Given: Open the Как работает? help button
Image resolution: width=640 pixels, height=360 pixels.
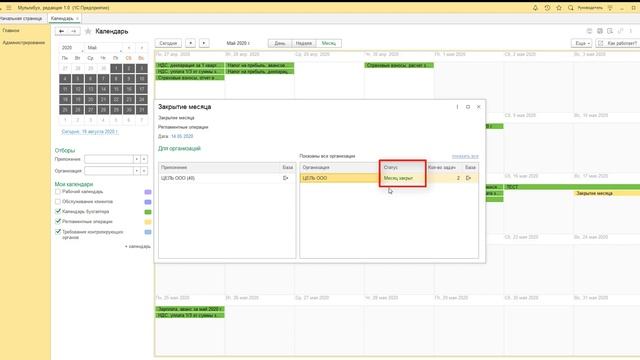Looking at the screenshot, I should tap(618, 43).
